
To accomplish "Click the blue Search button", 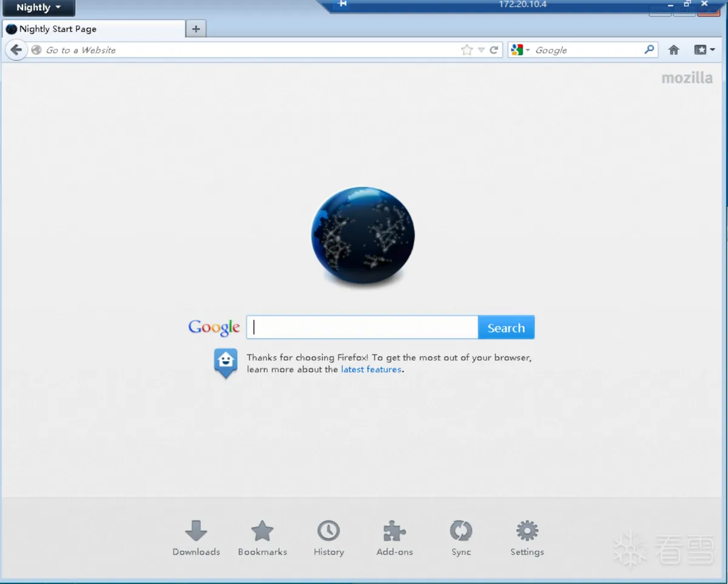I will (x=507, y=328).
